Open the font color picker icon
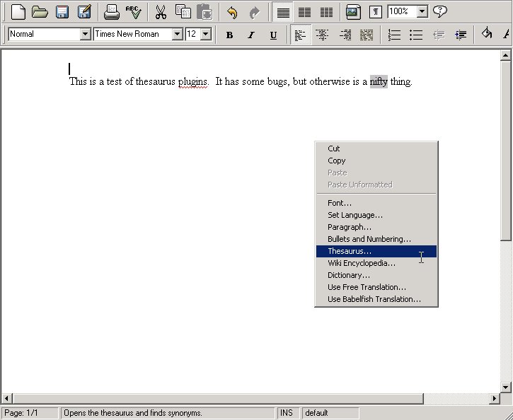 (x=506, y=34)
